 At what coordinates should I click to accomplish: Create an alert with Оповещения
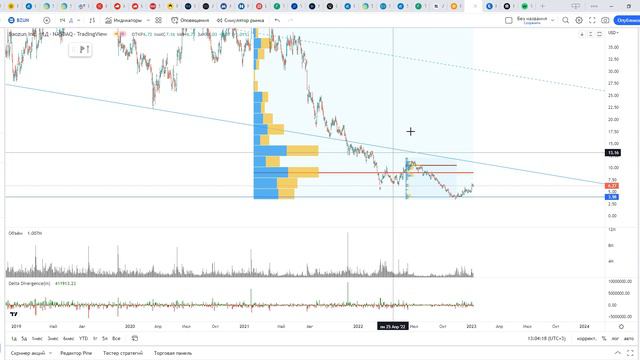pos(190,20)
